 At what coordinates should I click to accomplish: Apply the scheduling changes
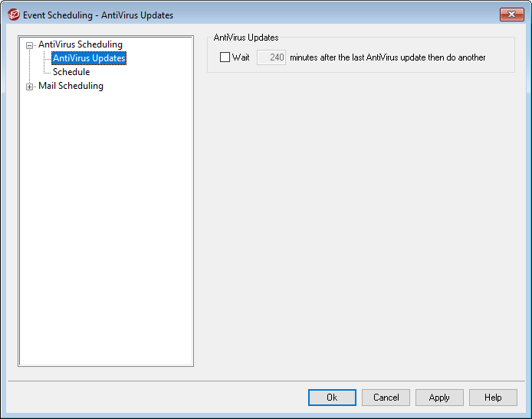click(x=439, y=398)
